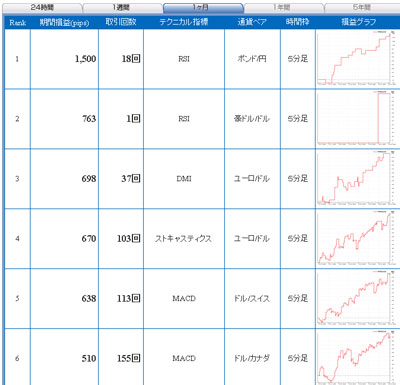Click 5分足 in the rank 2 row
Screen dimensions: 400x385
(298, 119)
